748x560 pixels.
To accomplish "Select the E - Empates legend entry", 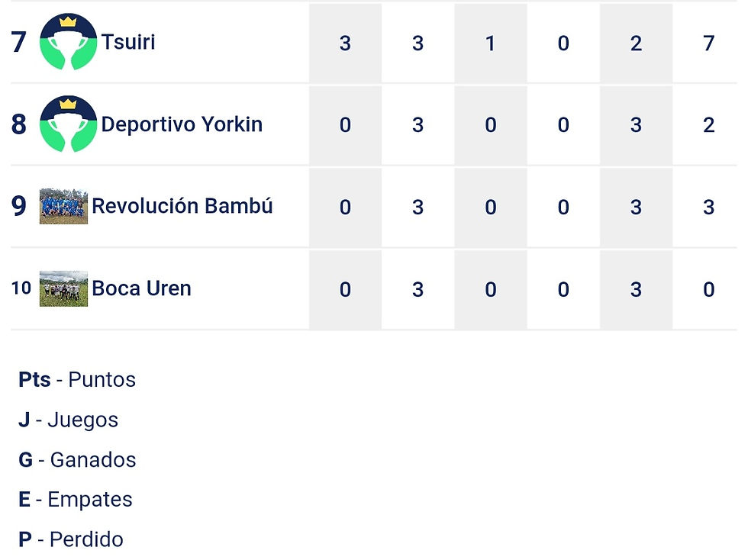I will tap(76, 500).
